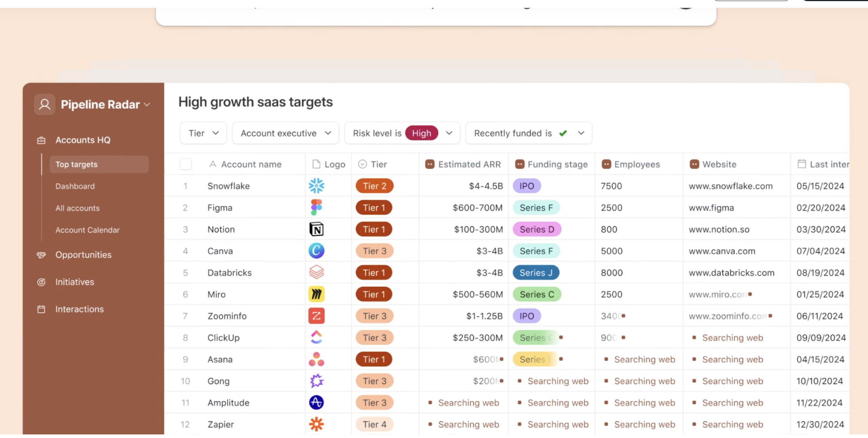Click the Pipeline Radar user avatar icon
The width and height of the screenshot is (868, 438).
point(45,104)
